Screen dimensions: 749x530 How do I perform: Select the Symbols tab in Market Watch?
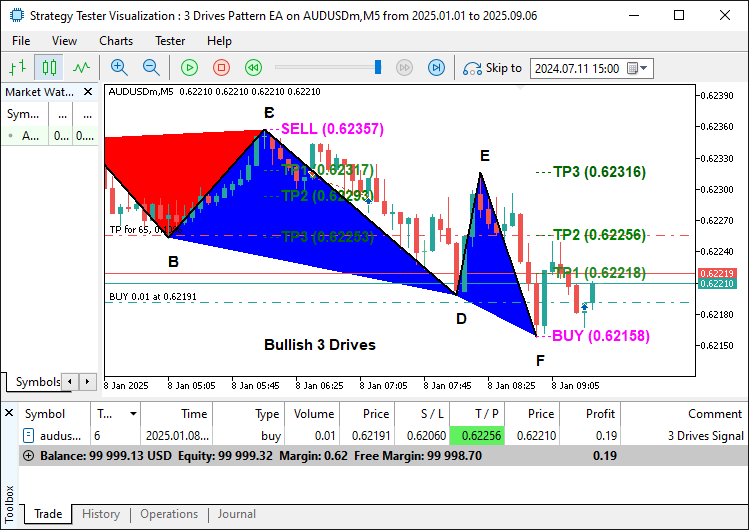(37, 382)
